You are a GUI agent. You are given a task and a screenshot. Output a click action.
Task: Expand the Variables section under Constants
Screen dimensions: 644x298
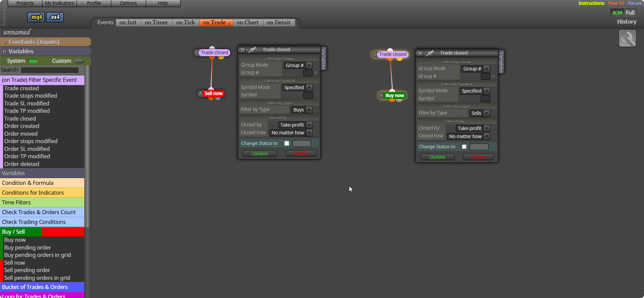click(x=46, y=51)
